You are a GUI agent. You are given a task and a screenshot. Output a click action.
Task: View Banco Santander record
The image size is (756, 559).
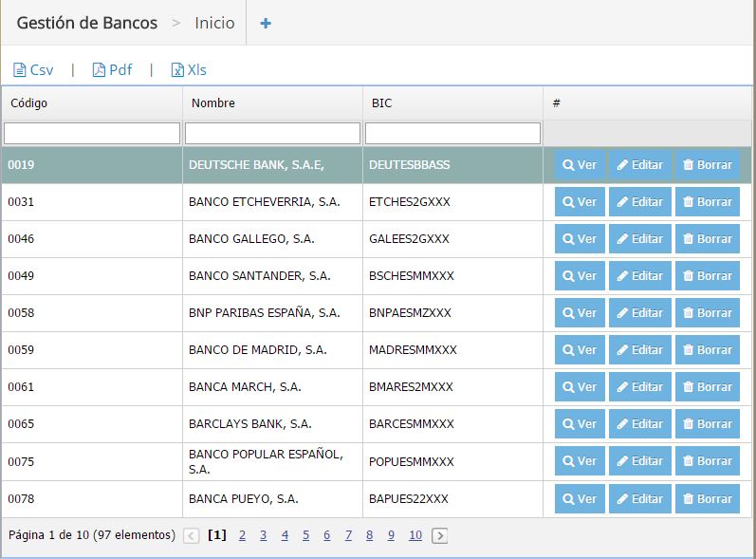tap(580, 276)
